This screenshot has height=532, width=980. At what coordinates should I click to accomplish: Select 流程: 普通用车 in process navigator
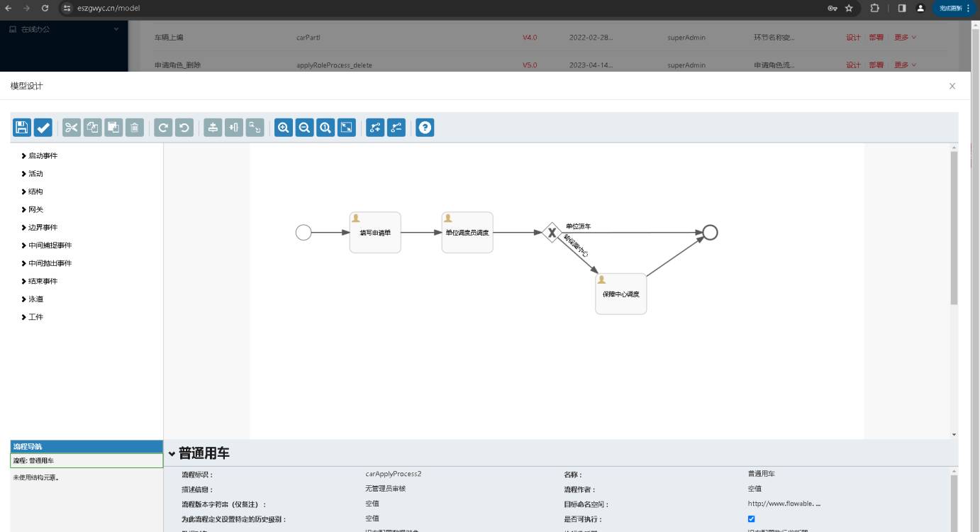coord(87,461)
